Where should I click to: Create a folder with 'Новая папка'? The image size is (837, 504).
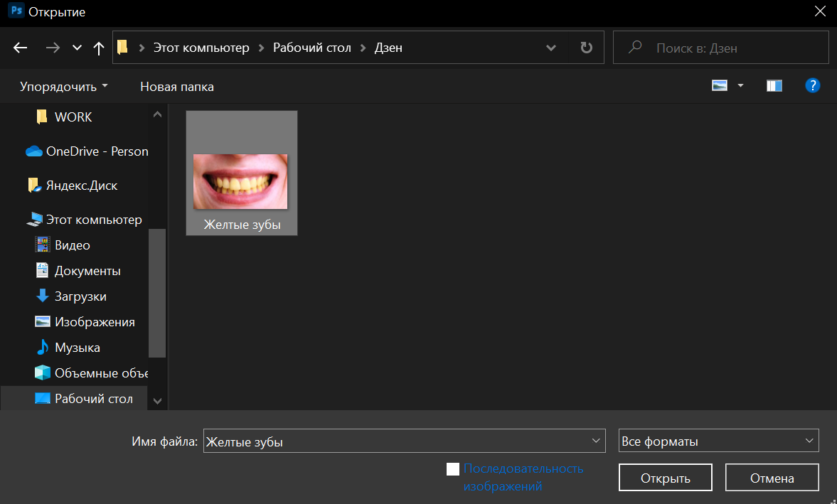[176, 87]
